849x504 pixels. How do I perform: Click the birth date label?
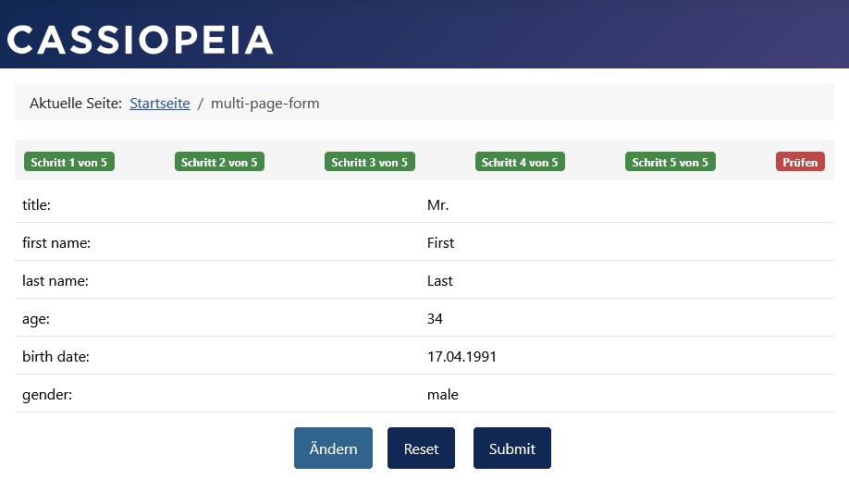[55, 357]
